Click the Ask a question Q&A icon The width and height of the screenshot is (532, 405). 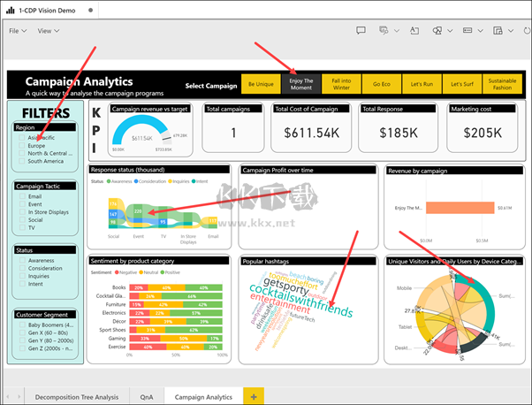pyautogui.click(x=384, y=31)
